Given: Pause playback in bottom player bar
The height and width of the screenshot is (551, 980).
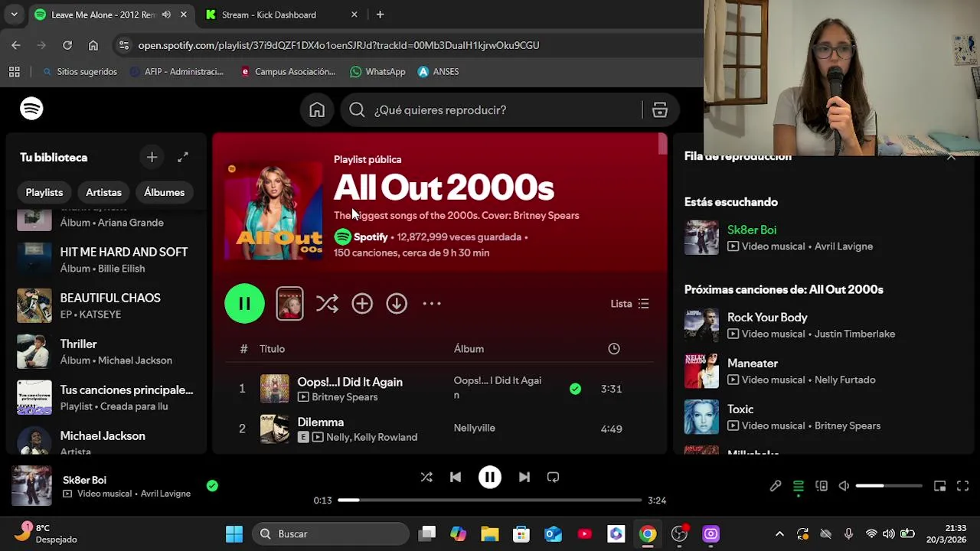Looking at the screenshot, I should (490, 478).
